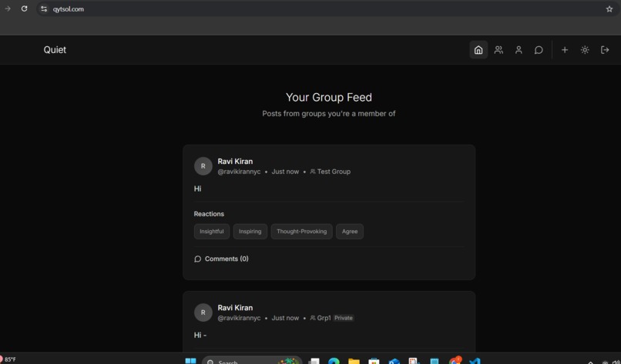The image size is (621, 364).
Task: Click the group icon before Grp1
Action: tap(313, 318)
